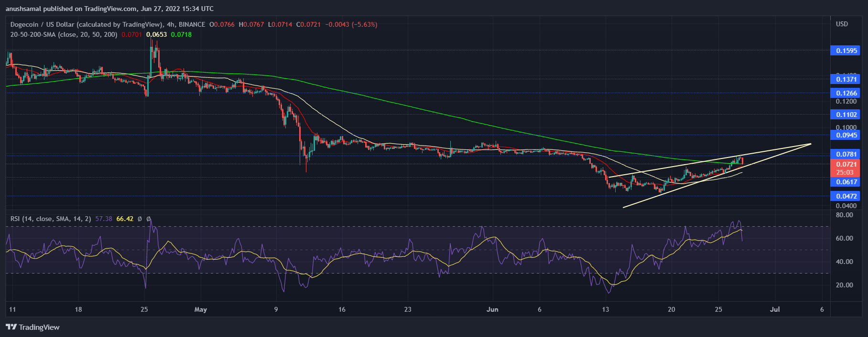This screenshot has width=868, height=337.
Task: Click the yellow RSI SMA value 66.42
Action: [x=125, y=219]
